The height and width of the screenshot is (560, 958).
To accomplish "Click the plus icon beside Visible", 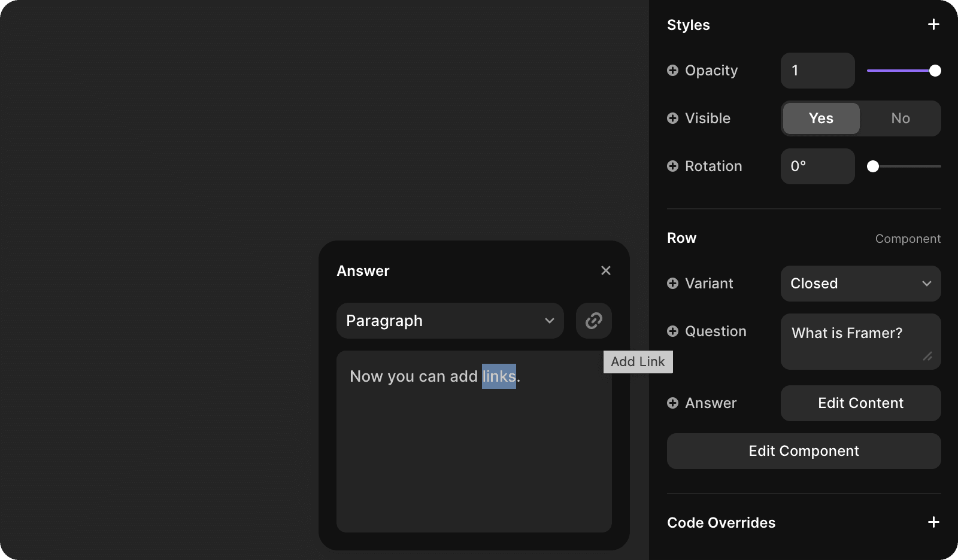I will [672, 118].
